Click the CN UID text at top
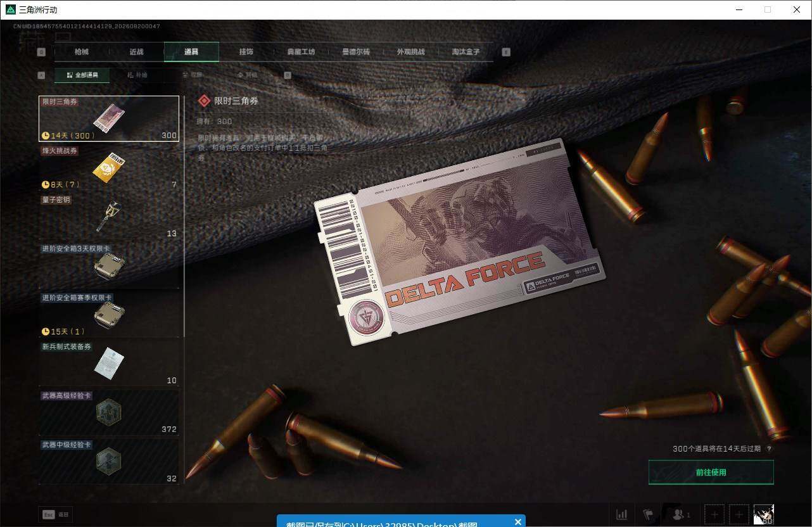The image size is (812, 527). (x=87, y=26)
